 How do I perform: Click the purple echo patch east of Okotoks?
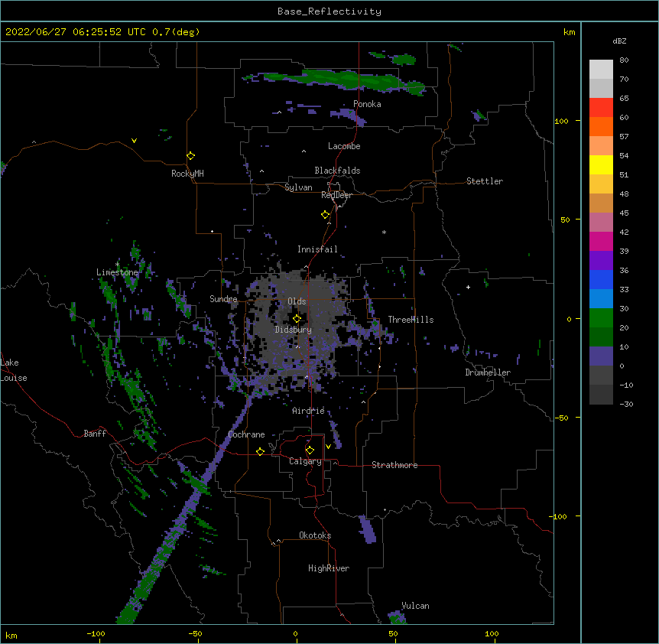tap(367, 529)
